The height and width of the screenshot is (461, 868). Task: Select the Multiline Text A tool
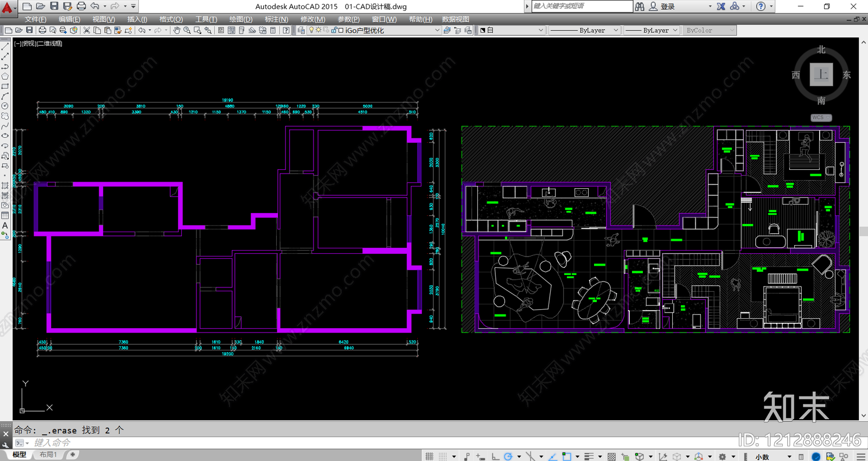[5, 226]
